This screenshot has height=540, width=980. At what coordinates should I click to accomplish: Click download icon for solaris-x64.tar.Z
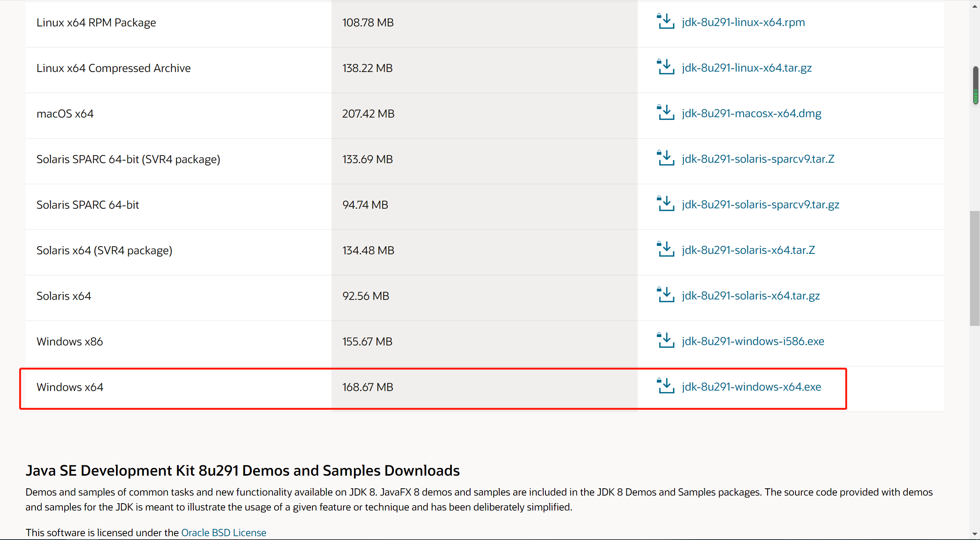pos(665,250)
